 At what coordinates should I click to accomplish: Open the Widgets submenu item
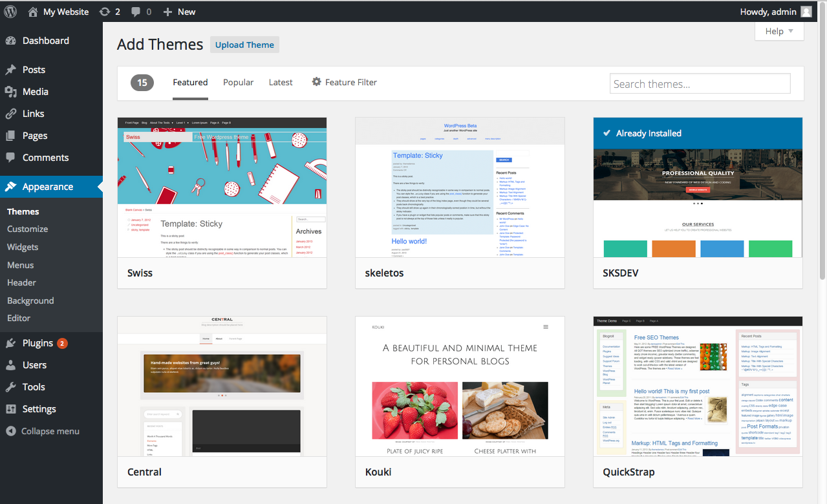pos(23,247)
